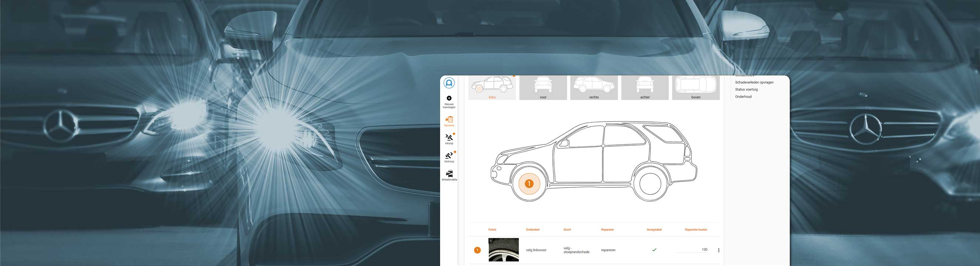Click the Onderdeel column header
This screenshot has width=980, height=266.
click(533, 229)
